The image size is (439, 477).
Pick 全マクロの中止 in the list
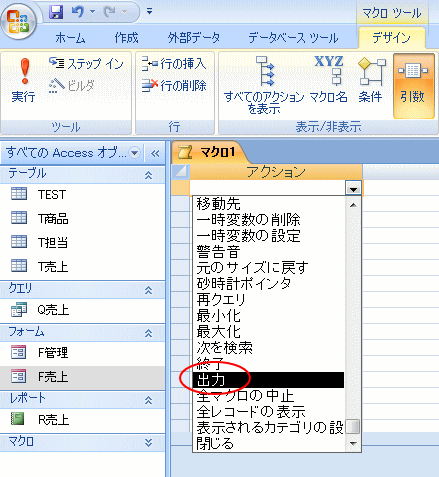(x=269, y=396)
